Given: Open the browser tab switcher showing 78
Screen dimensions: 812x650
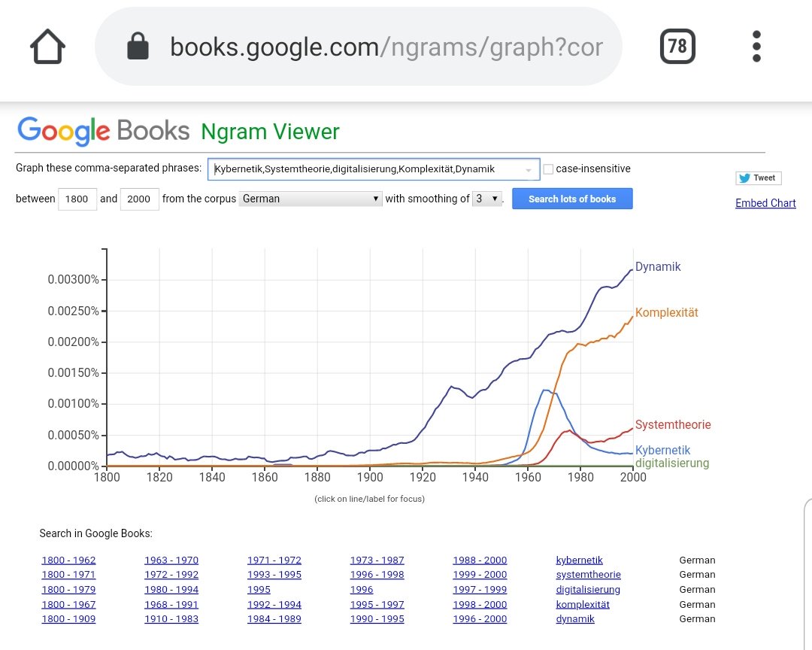Looking at the screenshot, I should click(x=676, y=46).
